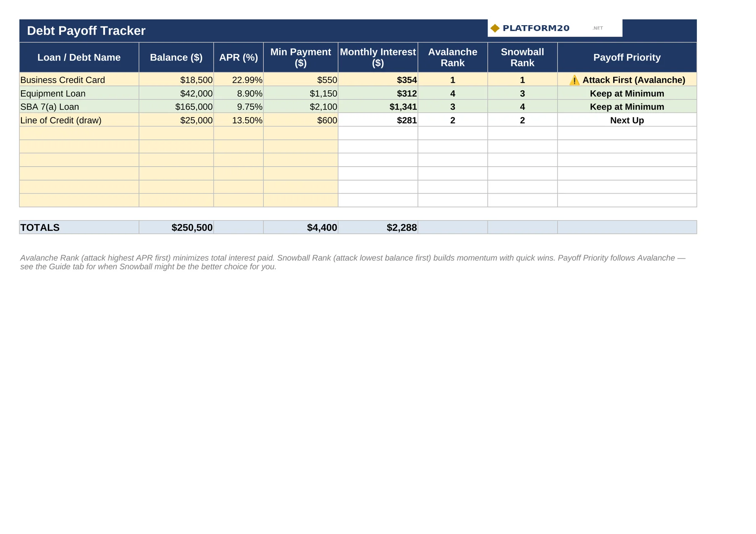Click the Loan / Debt Name header
The width and height of the screenshot is (756, 534).
tap(79, 58)
